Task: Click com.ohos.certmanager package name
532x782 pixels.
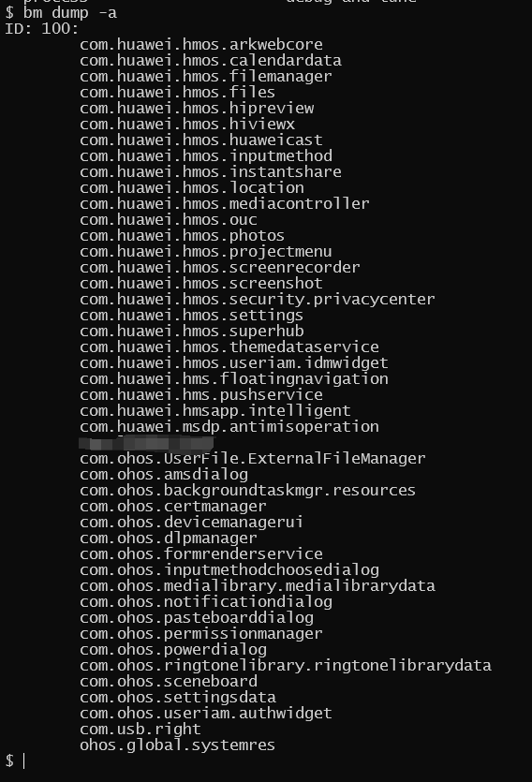Action: click(x=173, y=507)
